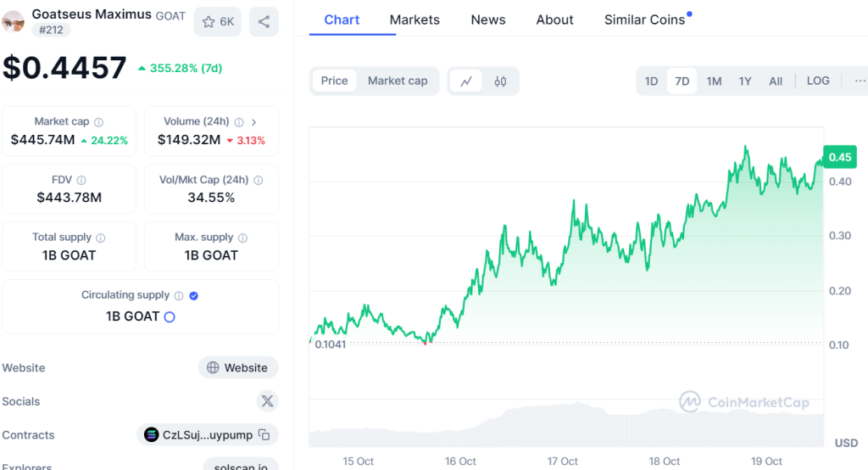Open the solscan.io explorer link
This screenshot has width=868, height=470.
(x=241, y=464)
